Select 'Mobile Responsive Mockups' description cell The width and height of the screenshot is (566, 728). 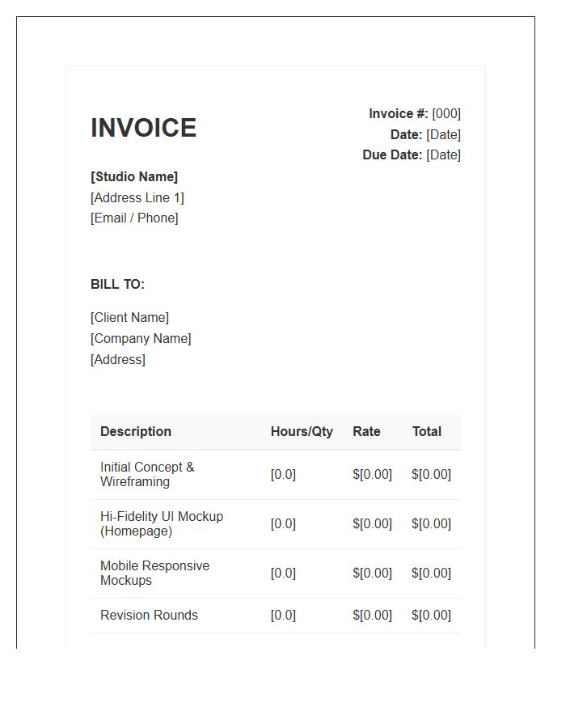pos(155,573)
